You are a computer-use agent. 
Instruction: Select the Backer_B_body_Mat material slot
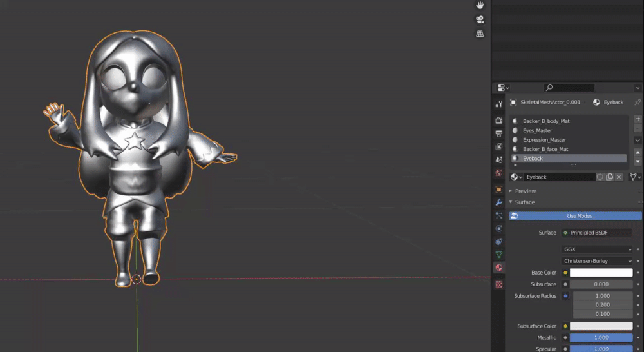pyautogui.click(x=569, y=121)
